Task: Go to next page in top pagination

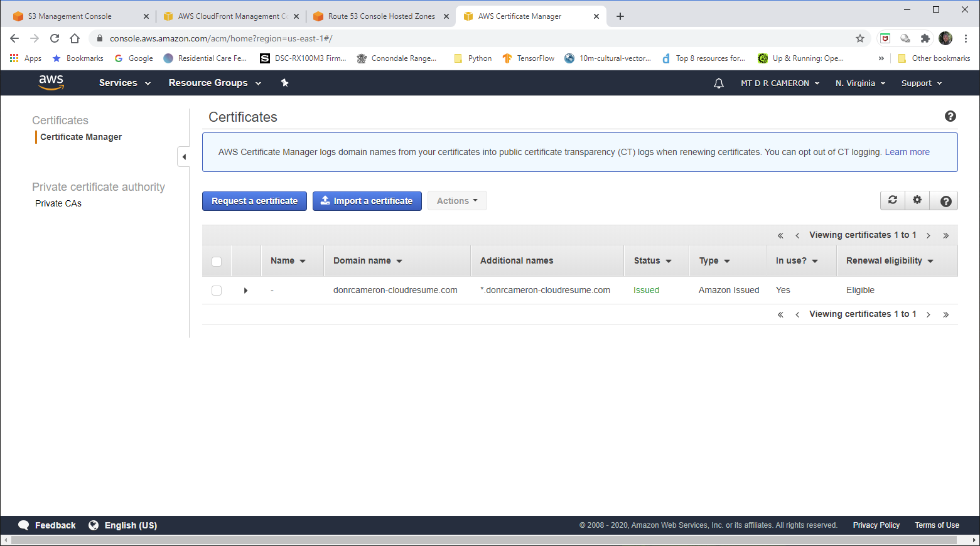Action: 929,235
